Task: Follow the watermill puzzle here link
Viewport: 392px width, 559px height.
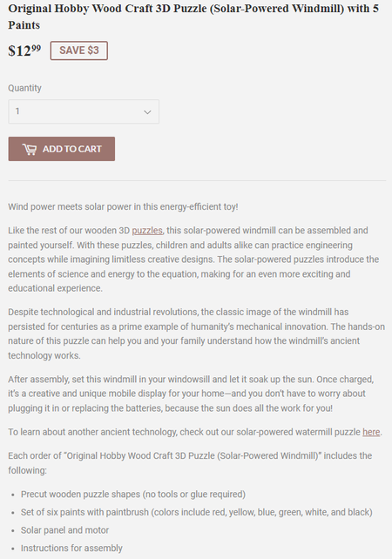Action: 371,432
